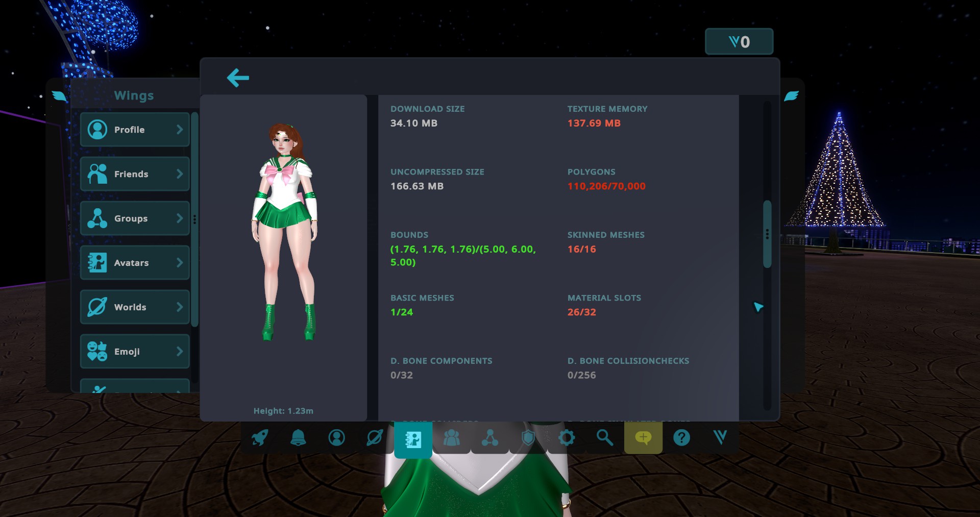Image resolution: width=980 pixels, height=517 pixels.
Task: Click the 1/24 basic meshes value
Action: (402, 312)
